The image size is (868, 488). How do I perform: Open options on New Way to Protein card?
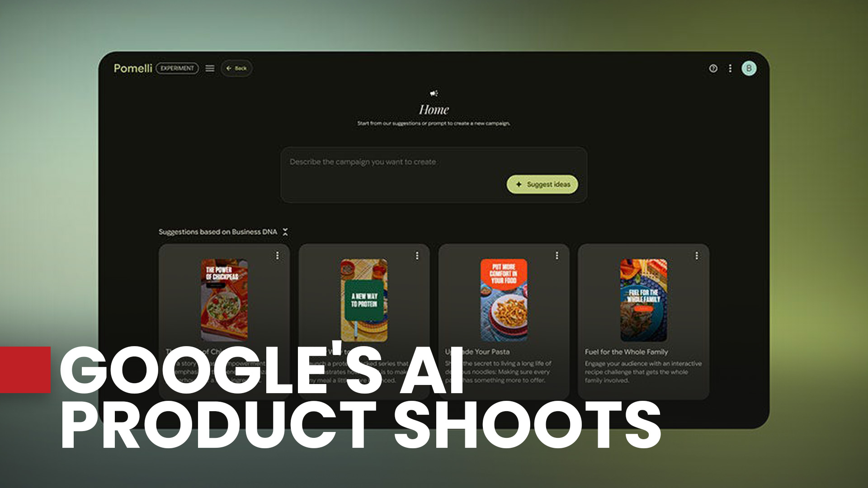pos(417,256)
